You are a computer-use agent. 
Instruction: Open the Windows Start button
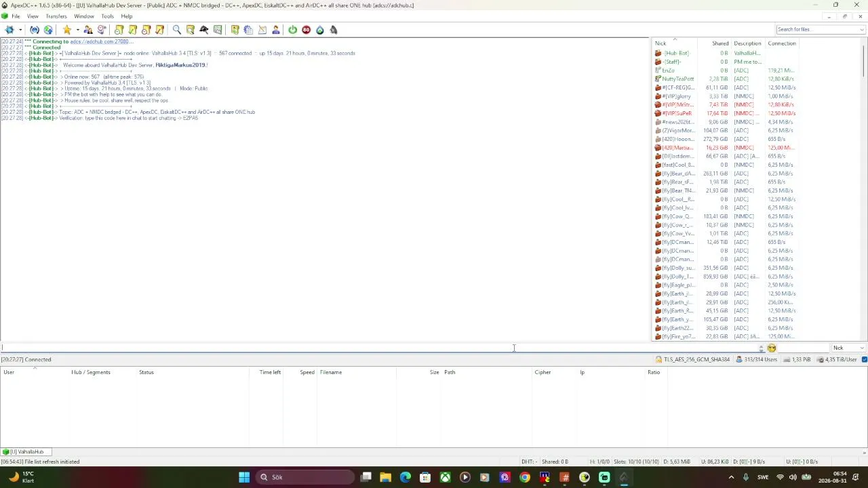click(x=244, y=477)
